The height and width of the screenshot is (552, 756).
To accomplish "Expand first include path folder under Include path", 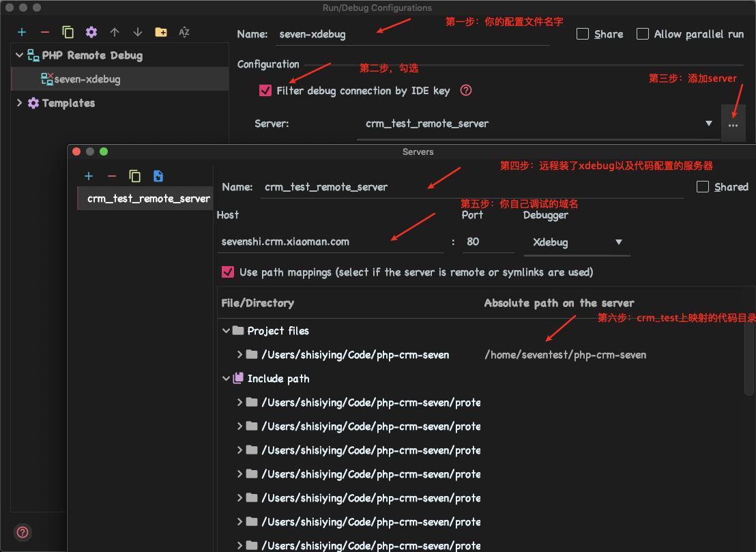I will coord(239,402).
